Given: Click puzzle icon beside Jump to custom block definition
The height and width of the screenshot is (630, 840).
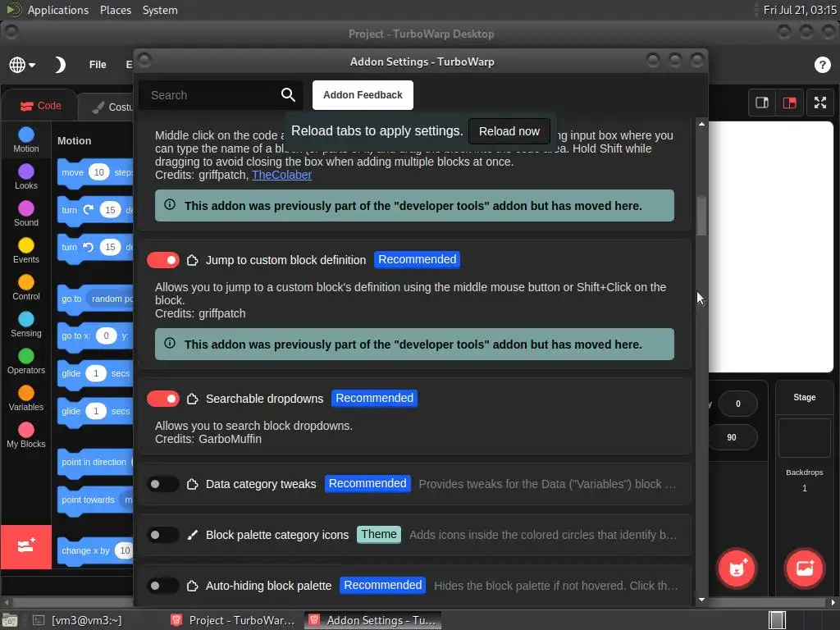Looking at the screenshot, I should point(192,260).
